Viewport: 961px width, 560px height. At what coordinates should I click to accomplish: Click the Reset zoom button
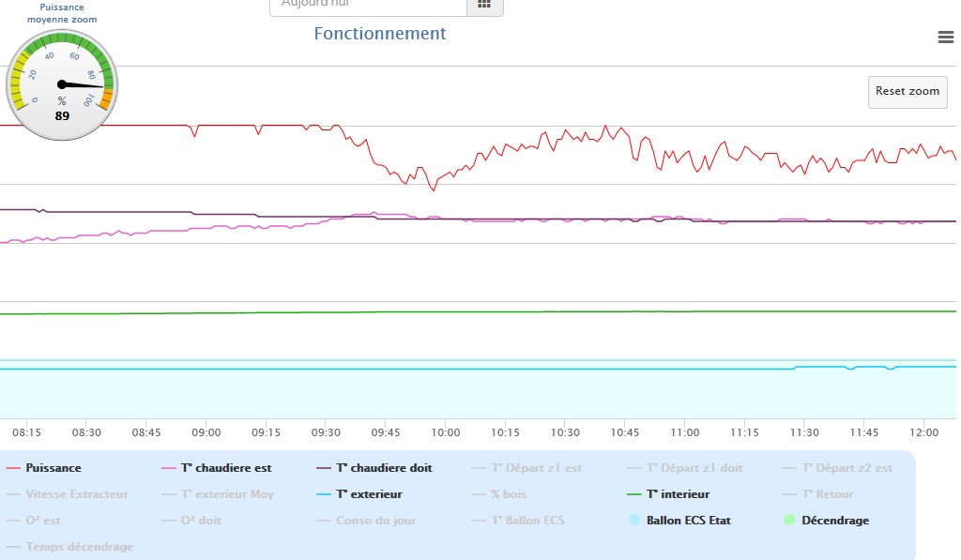[907, 92]
